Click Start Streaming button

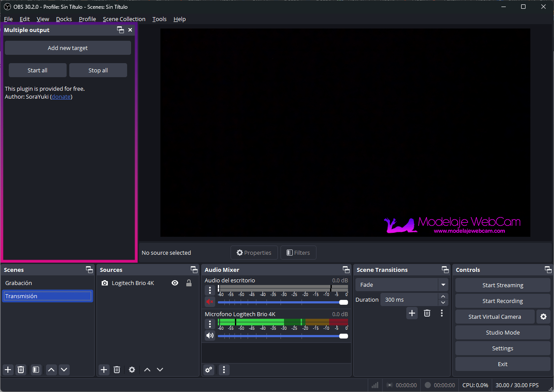tap(503, 285)
